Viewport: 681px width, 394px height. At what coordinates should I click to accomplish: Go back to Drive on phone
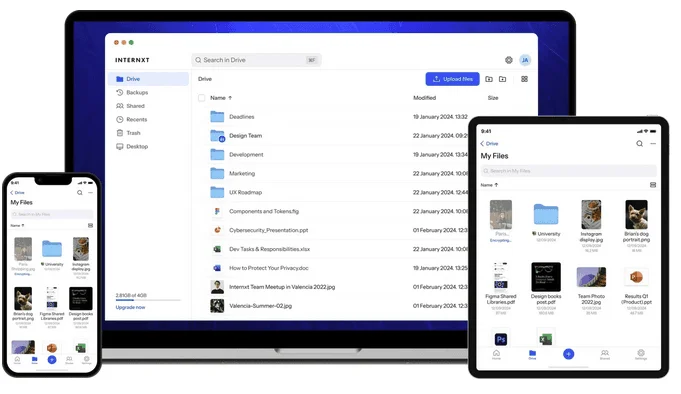17,192
